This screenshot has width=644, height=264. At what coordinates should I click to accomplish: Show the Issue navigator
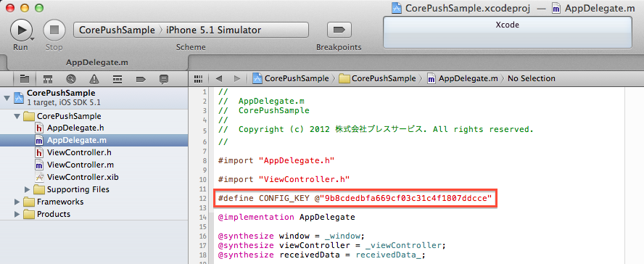pos(94,78)
